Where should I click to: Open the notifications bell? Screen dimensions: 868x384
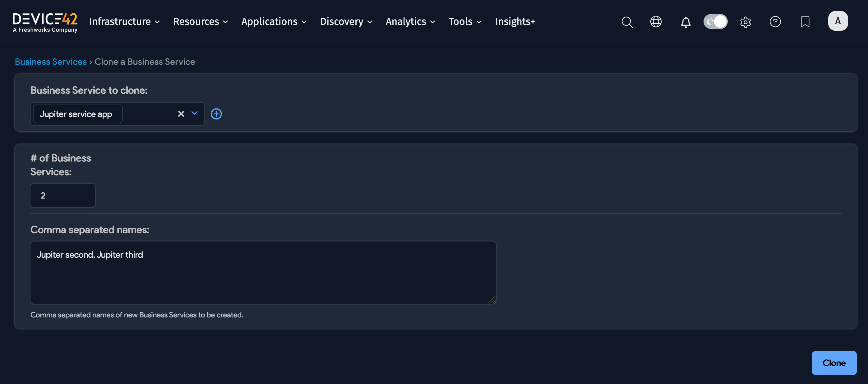[x=686, y=22]
